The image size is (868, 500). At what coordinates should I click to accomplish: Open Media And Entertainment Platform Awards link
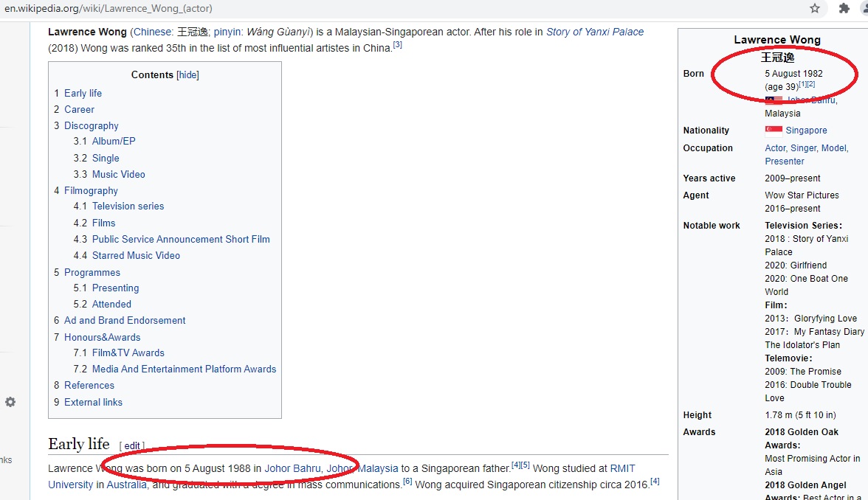click(x=184, y=369)
